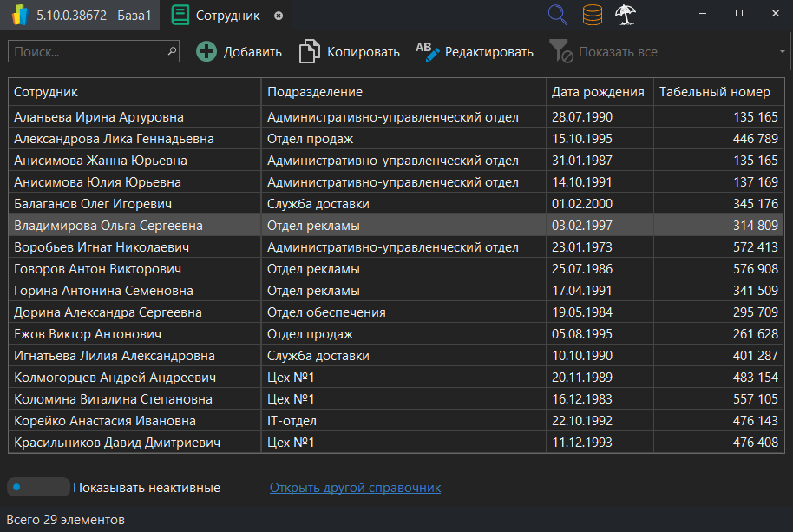Expand the toolbar overflow arrow at right
The height and width of the screenshot is (532, 793).
coord(783,52)
